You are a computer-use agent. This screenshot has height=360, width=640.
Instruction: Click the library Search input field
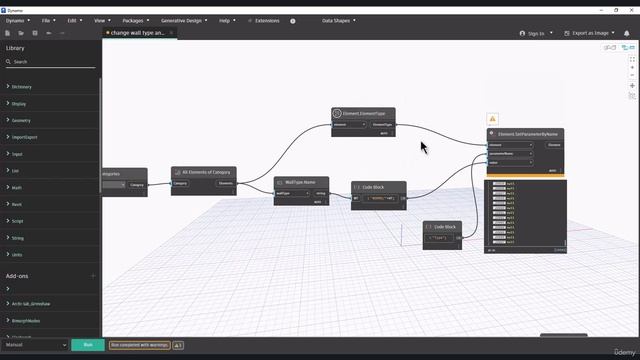[x=51, y=62]
